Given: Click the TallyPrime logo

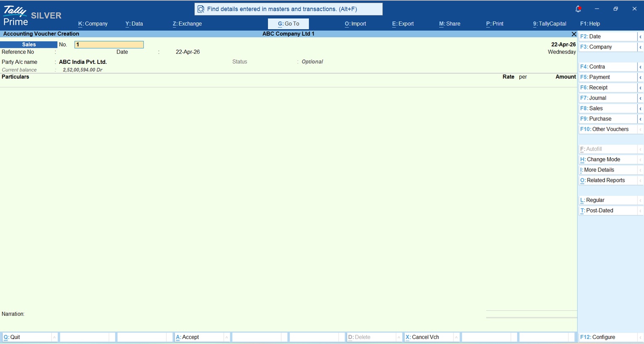Looking at the screenshot, I should (x=16, y=16).
